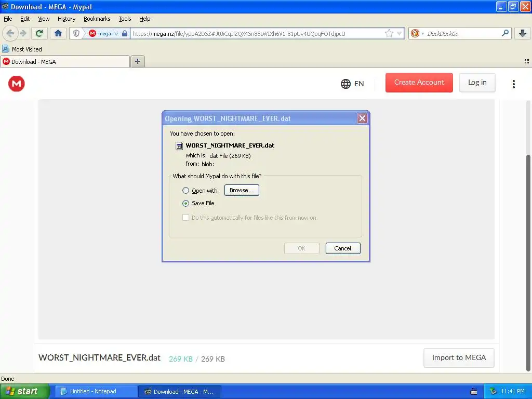Switch to Untitled - Notepad taskbar item
Image resolution: width=532 pixels, height=399 pixels.
coord(96,391)
